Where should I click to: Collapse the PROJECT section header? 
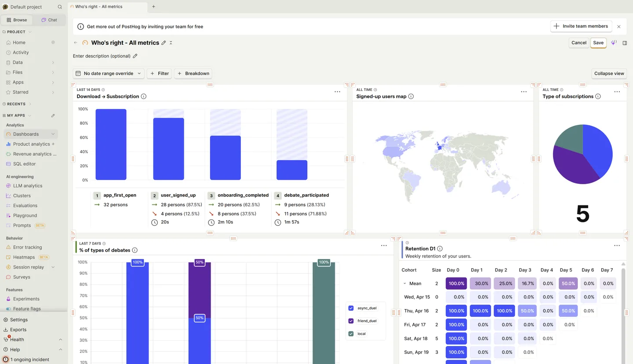(x=18, y=32)
